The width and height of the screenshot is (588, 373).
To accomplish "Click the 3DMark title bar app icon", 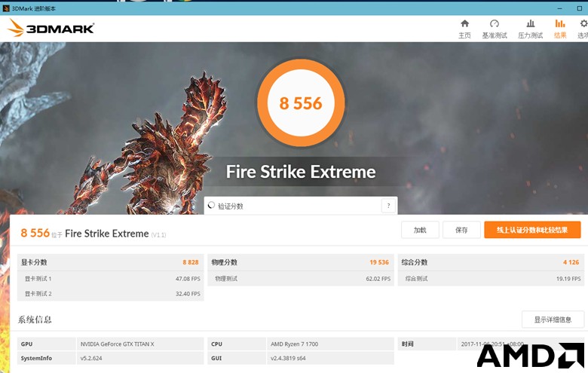I will point(6,8).
